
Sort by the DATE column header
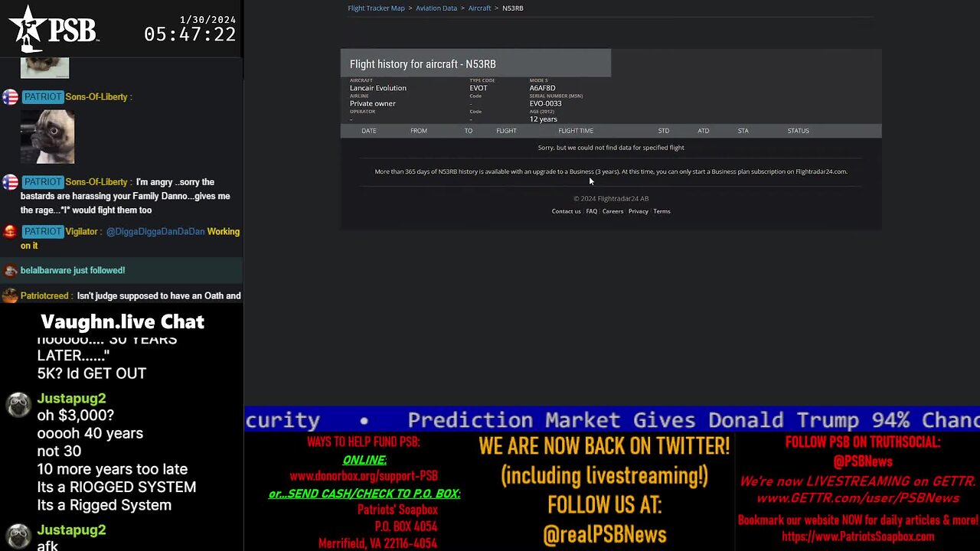tap(369, 131)
